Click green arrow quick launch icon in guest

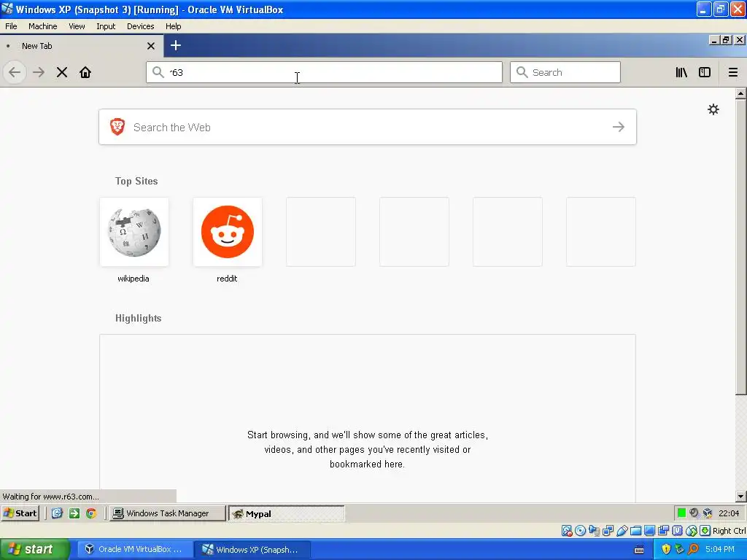[x=74, y=513]
